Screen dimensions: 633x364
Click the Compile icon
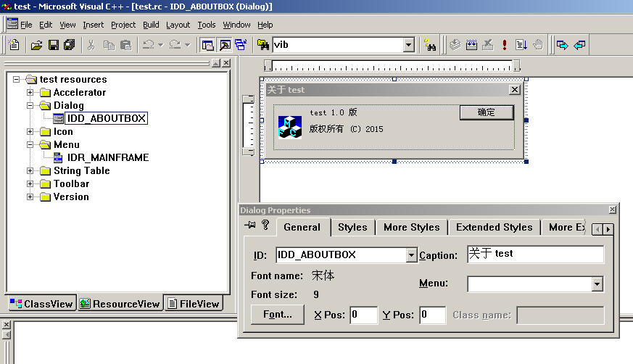pyautogui.click(x=455, y=45)
